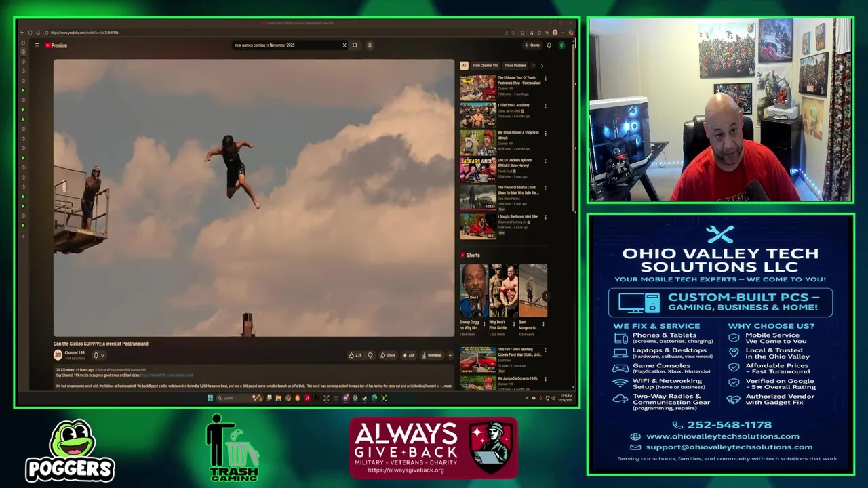Image resolution: width=868 pixels, height=488 pixels.
Task: Open the Why Don't Elite Soldiers short
Action: 503,291
